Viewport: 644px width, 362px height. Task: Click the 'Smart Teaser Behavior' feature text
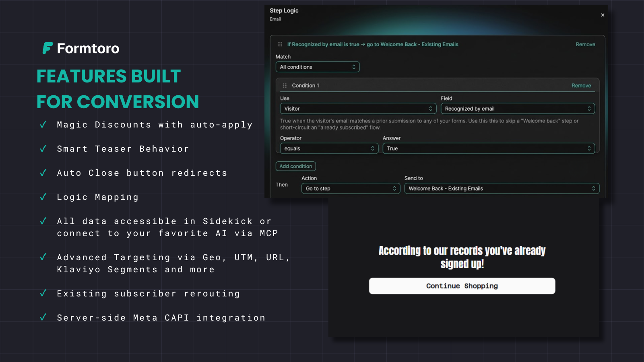[123, 149]
